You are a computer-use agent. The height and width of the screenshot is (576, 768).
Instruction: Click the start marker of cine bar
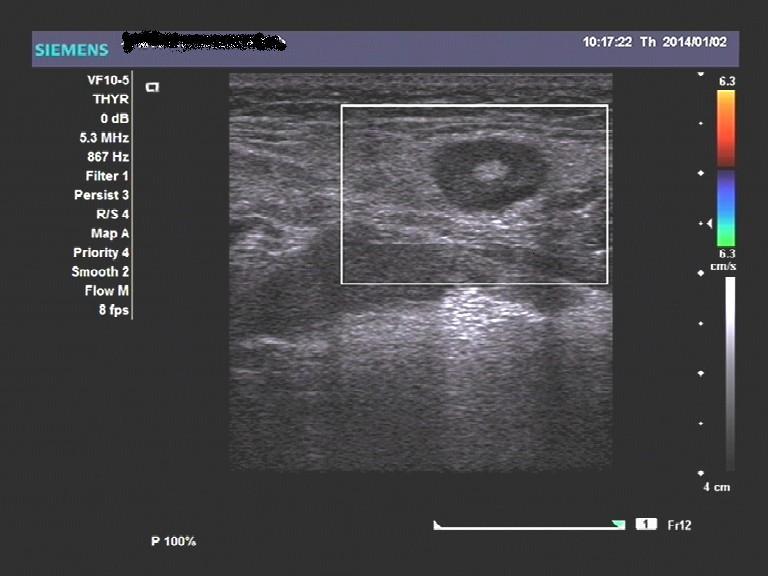(437, 524)
